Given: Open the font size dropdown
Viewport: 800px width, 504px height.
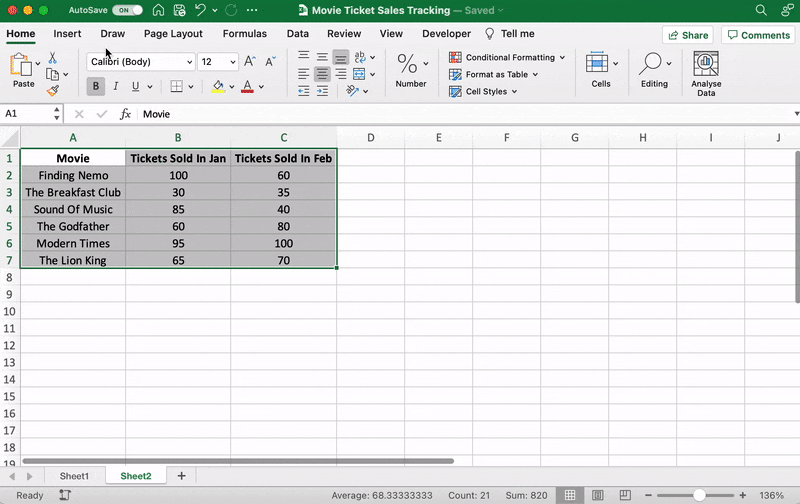Looking at the screenshot, I should pyautogui.click(x=233, y=62).
